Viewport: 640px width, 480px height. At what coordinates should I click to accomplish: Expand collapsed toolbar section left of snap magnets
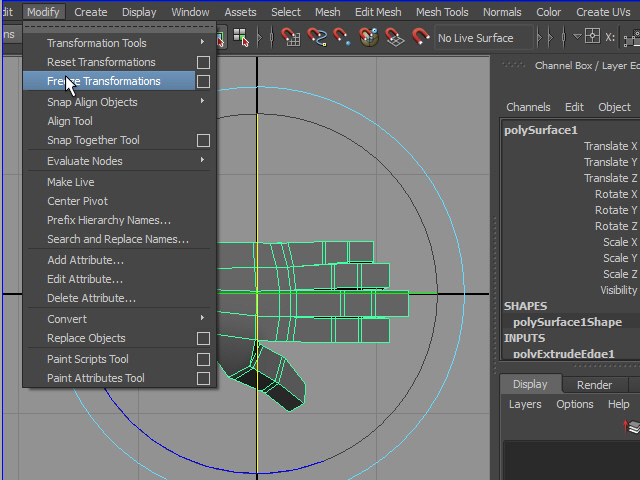(x=260, y=38)
